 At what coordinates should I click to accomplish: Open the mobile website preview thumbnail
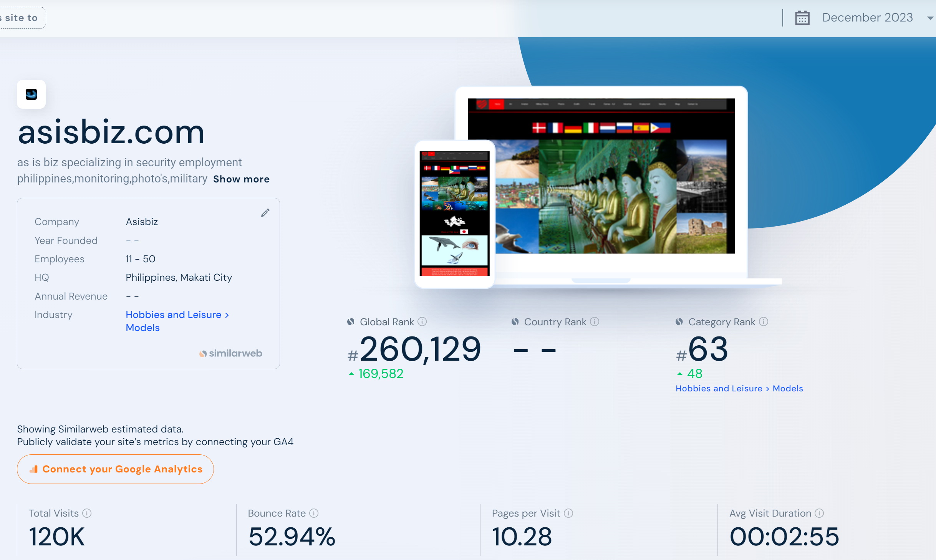point(454,214)
